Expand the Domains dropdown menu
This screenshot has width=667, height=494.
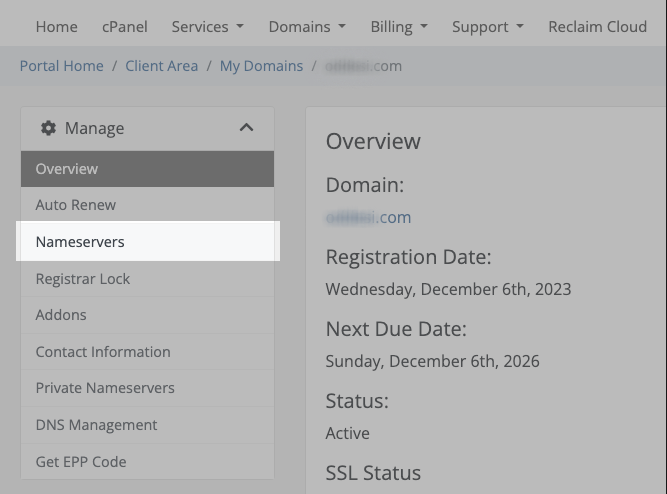(307, 27)
